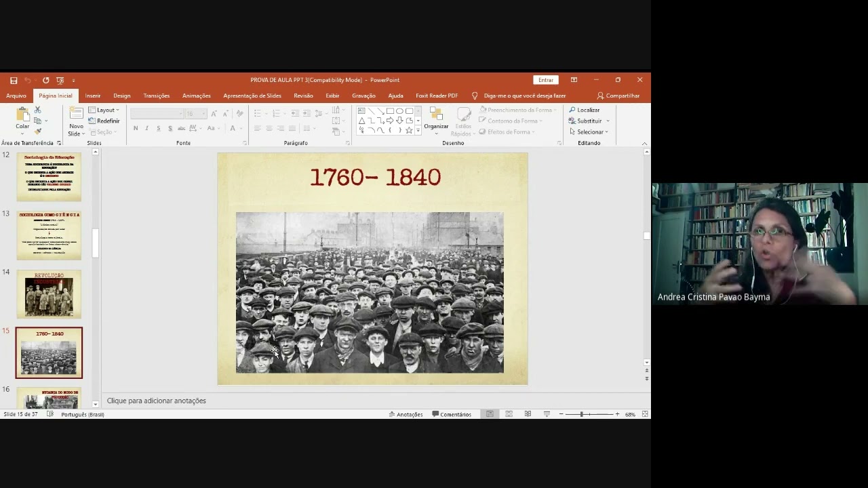
Task: Click the Diga-me search field
Action: coord(524,96)
